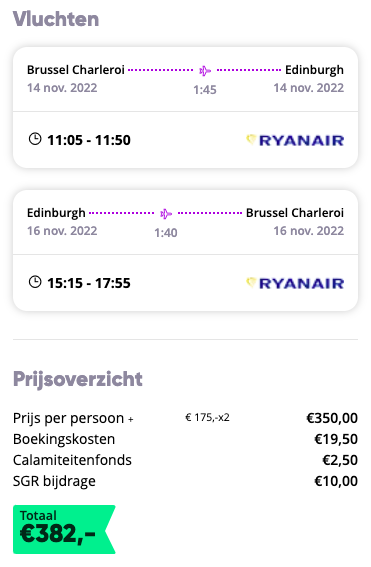371x567 pixels.
Task: Expand the plus sign after Prijs per persoon
Action: [x=131, y=419]
